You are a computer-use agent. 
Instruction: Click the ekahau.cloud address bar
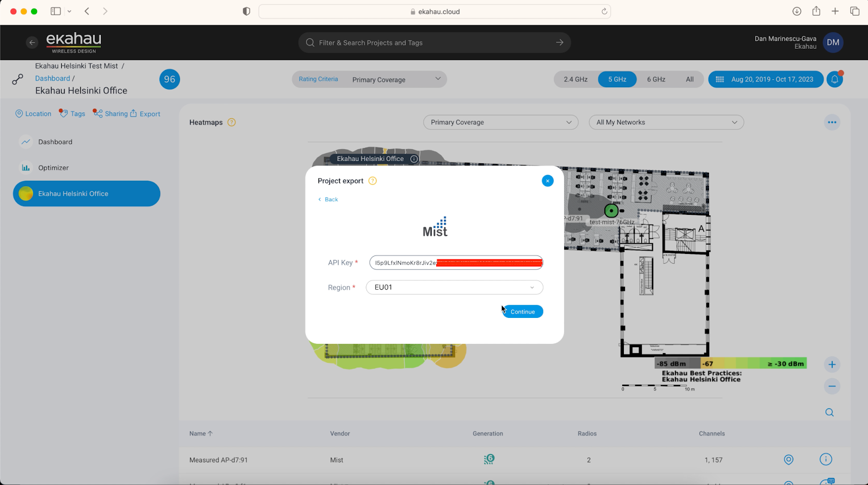pyautogui.click(x=435, y=11)
